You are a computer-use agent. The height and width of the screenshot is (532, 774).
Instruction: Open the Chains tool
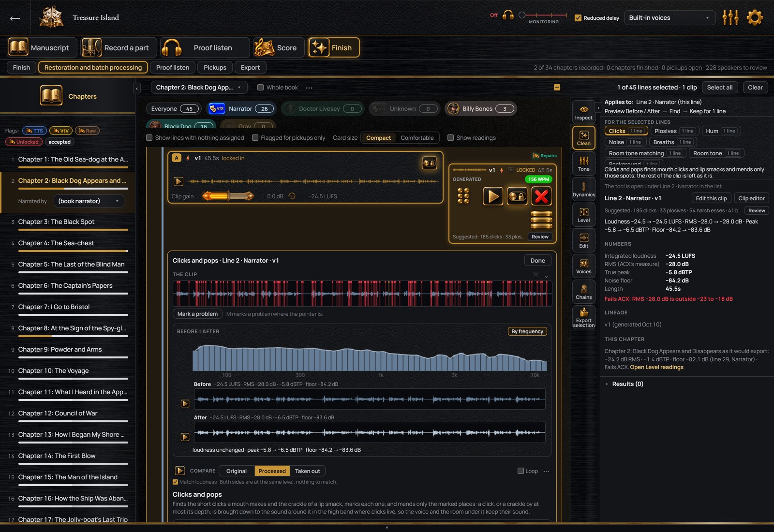tap(583, 292)
